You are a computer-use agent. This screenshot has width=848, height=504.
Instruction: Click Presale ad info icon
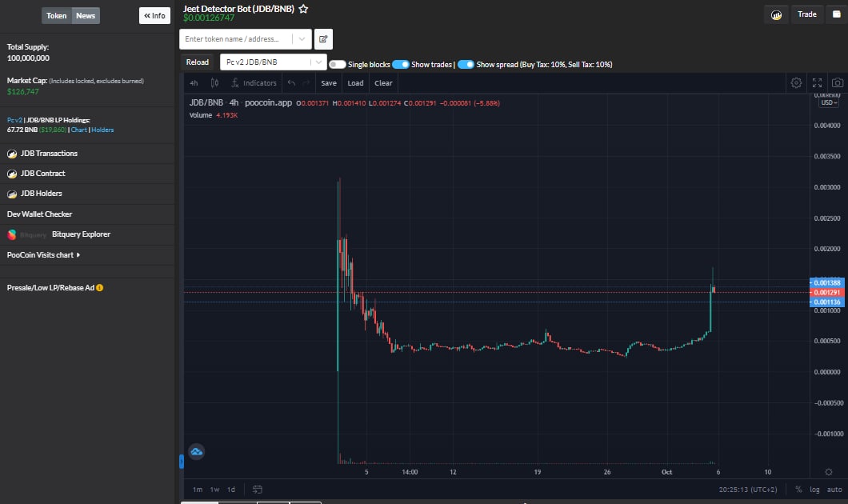click(99, 288)
